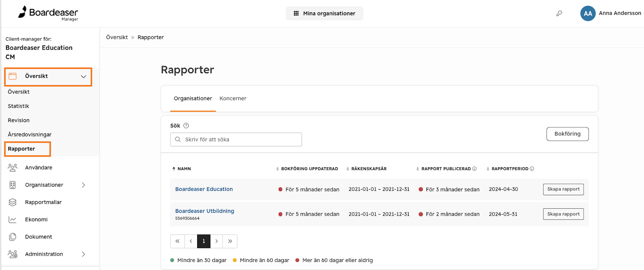This screenshot has width=644, height=270.
Task: Sort by Namn column arrow
Action: coord(174,169)
